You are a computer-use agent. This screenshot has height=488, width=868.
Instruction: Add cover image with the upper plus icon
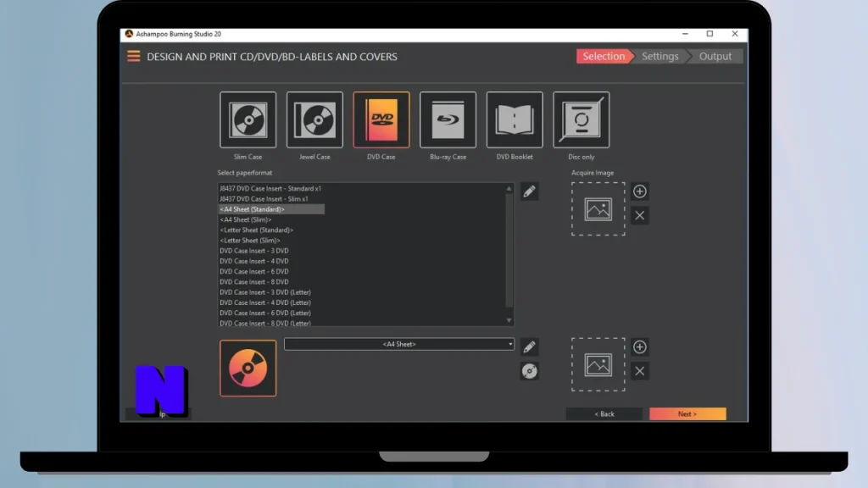coord(639,191)
